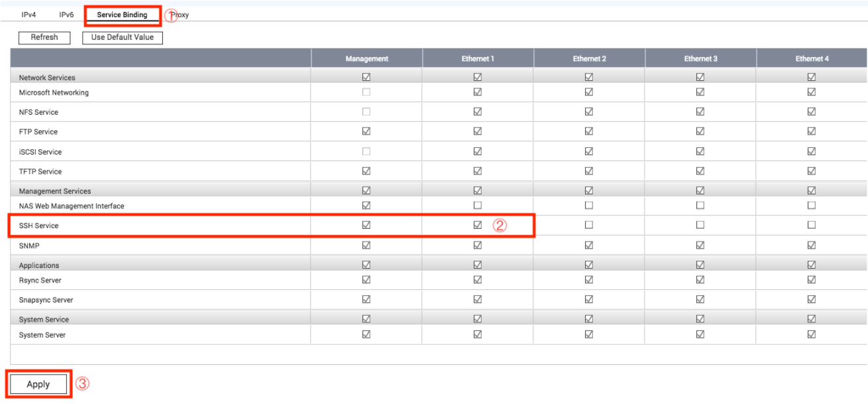
Task: Enable SSH Service on Ethernet 2
Action: (x=589, y=225)
